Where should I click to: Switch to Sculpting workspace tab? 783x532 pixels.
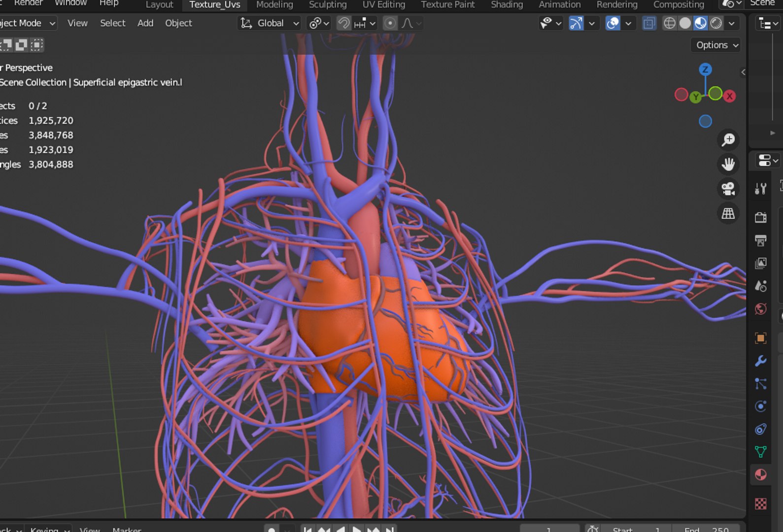[x=328, y=4]
